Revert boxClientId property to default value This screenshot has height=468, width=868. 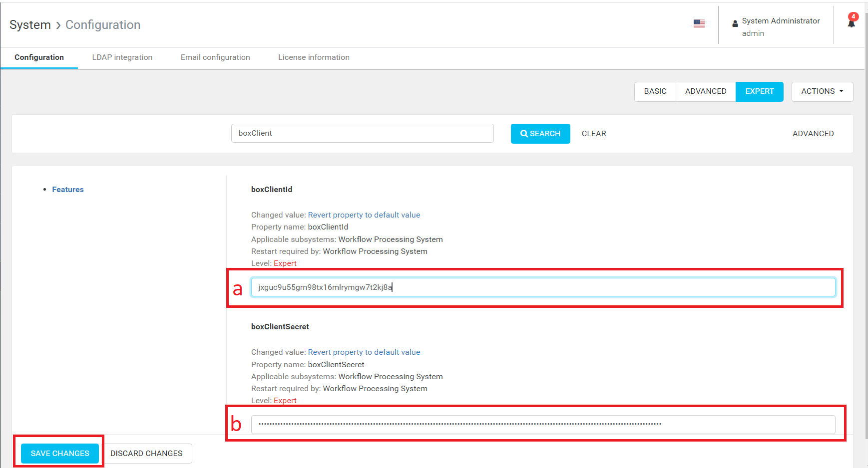pyautogui.click(x=364, y=215)
